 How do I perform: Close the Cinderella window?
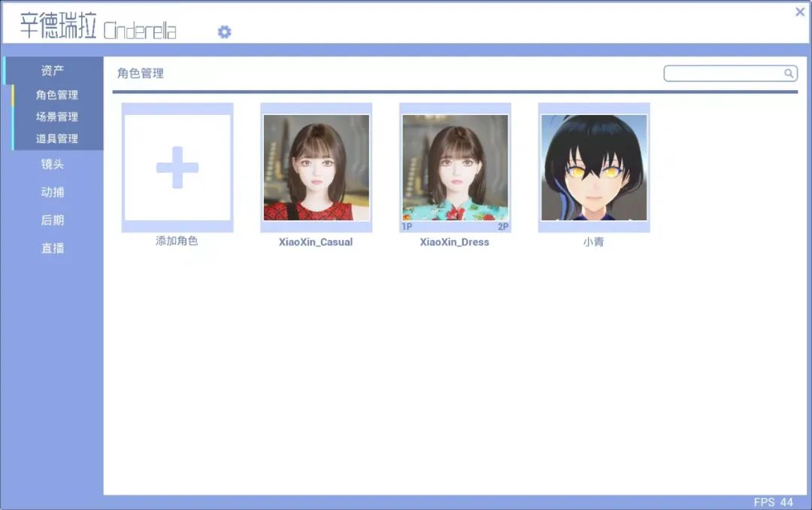800,11
